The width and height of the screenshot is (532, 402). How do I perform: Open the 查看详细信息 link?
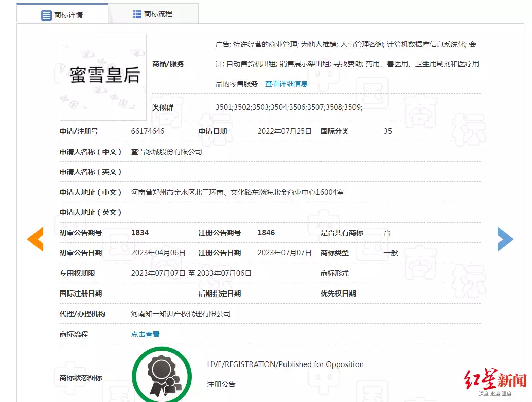[286, 84]
